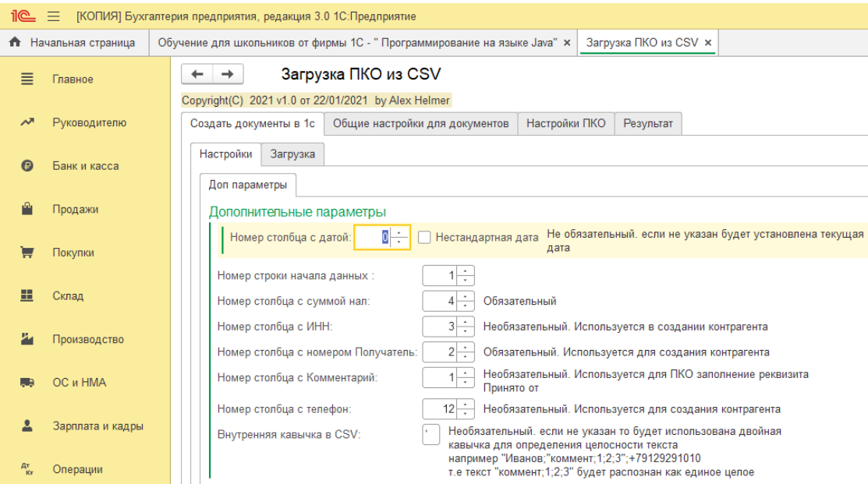868x484 pixels.
Task: Focus the Внутренняя кавычка в CSV field
Action: [430, 434]
